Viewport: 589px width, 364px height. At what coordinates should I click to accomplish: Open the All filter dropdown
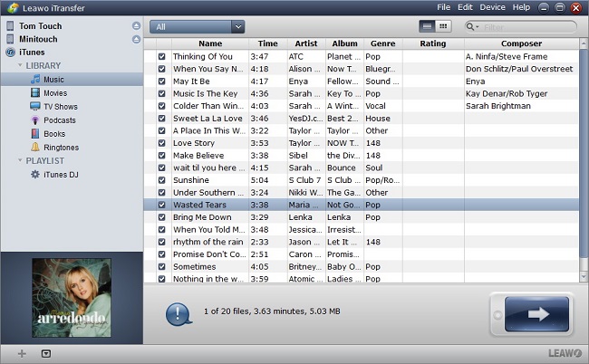[198, 26]
